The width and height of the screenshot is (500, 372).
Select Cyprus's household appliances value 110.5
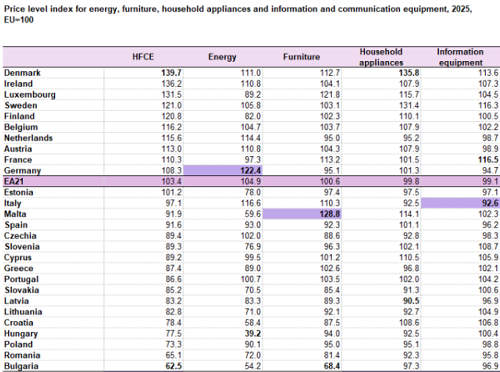(x=409, y=258)
